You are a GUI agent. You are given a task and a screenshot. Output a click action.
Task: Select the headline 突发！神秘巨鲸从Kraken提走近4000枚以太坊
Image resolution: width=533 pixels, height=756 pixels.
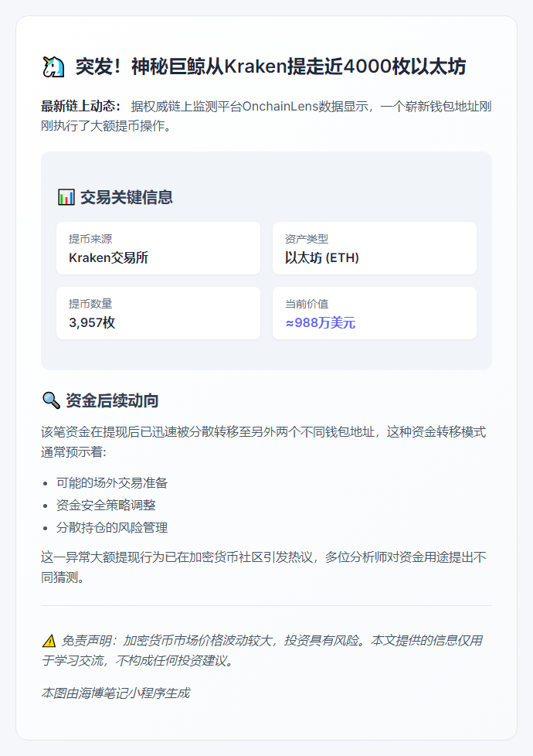(270, 66)
